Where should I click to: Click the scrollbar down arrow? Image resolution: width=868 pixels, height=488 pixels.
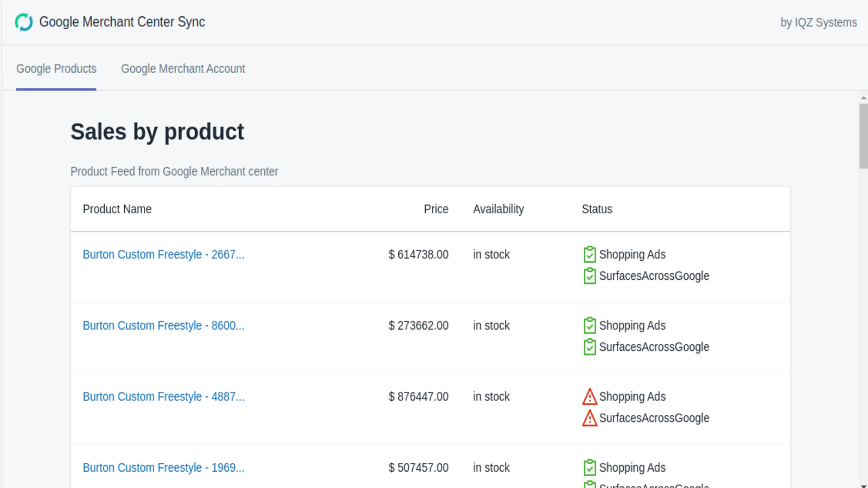coord(863,485)
